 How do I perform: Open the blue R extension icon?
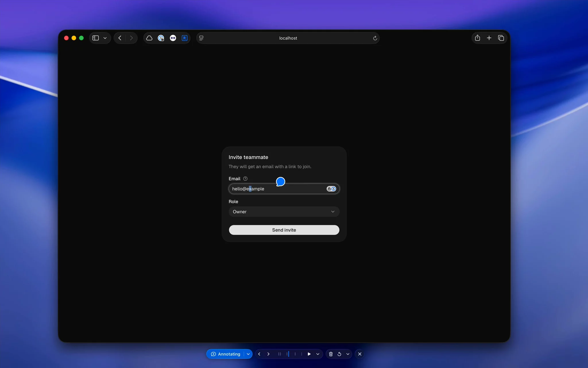[x=185, y=38]
